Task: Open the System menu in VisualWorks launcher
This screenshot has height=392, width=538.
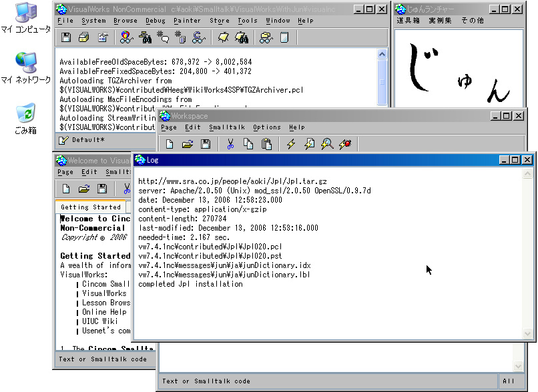Action: (93, 21)
